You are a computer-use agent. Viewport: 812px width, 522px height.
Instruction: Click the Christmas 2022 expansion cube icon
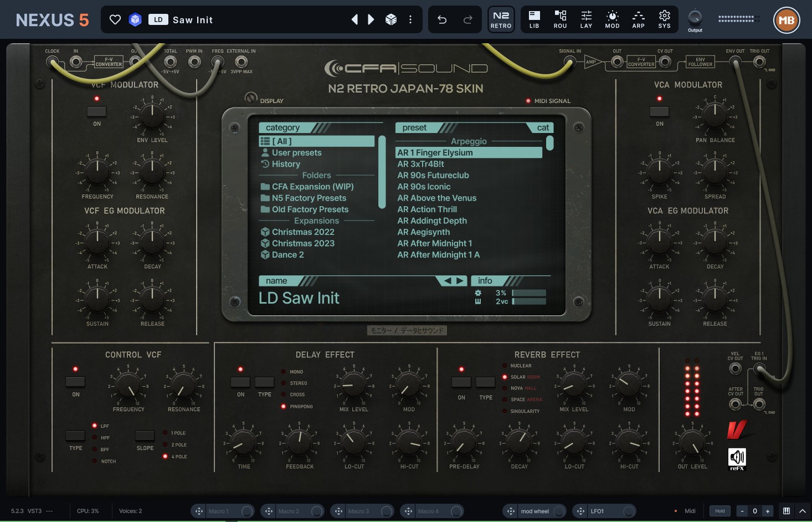[x=265, y=232]
